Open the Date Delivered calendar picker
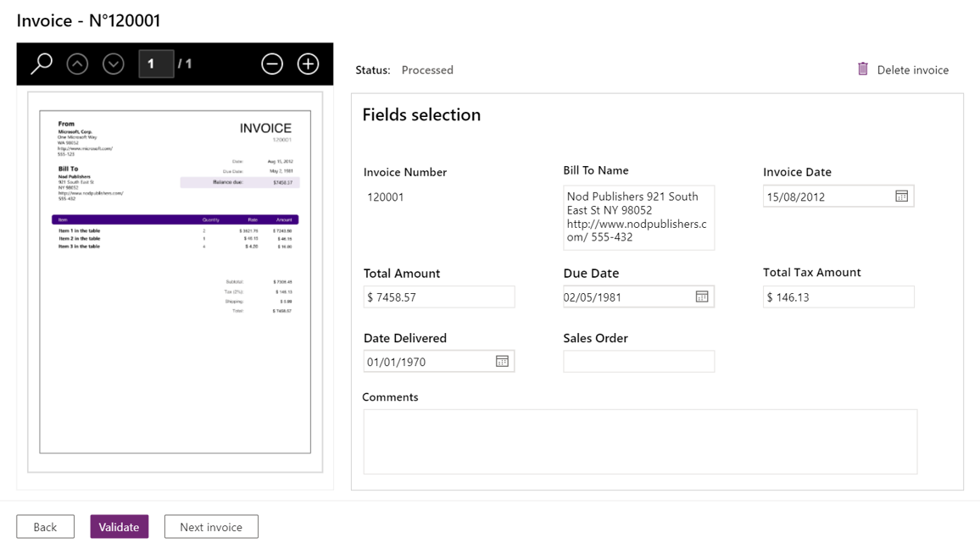Screen dimensions: 980x549 click(x=502, y=362)
